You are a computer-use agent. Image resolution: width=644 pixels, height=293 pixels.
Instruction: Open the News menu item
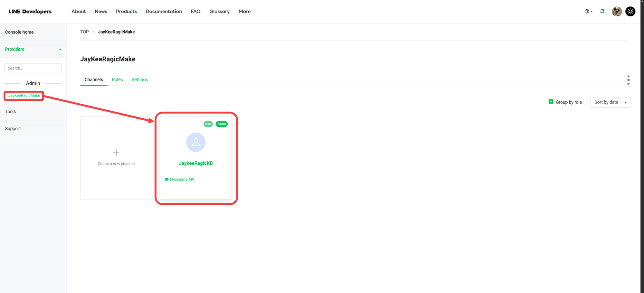click(101, 11)
